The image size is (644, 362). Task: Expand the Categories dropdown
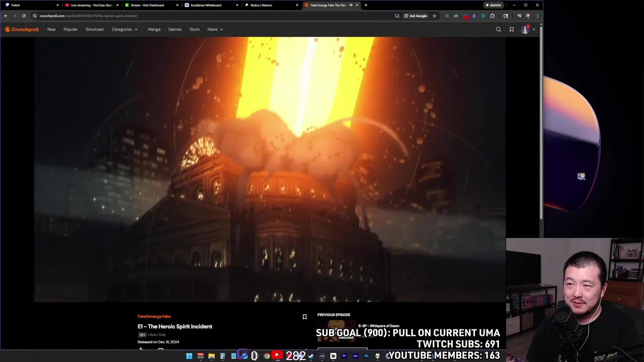coord(124,29)
